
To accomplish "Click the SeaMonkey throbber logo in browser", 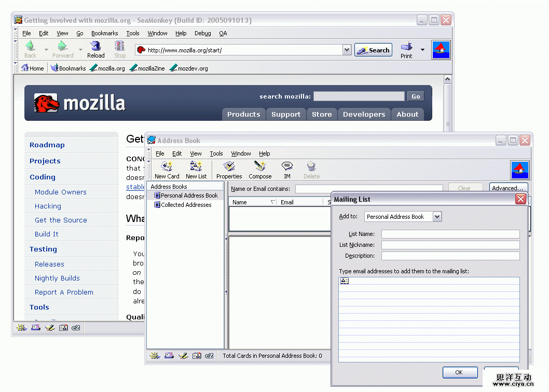I will click(441, 50).
